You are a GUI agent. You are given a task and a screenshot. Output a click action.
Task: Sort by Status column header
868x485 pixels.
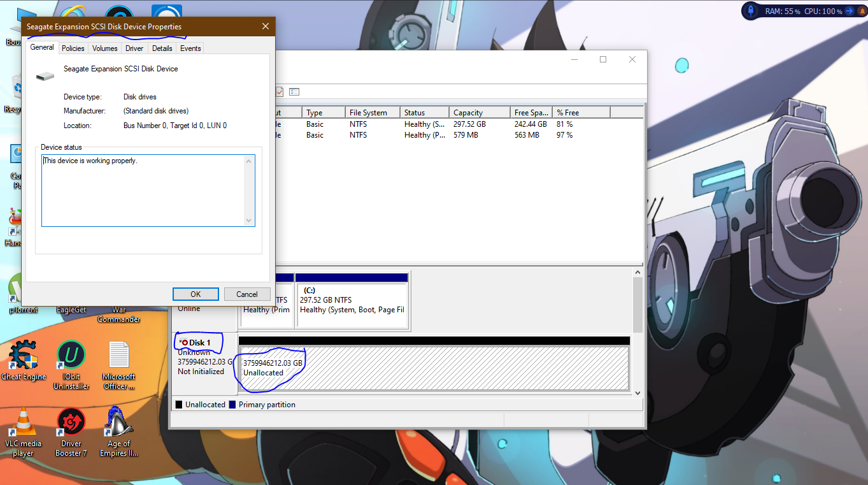point(425,112)
